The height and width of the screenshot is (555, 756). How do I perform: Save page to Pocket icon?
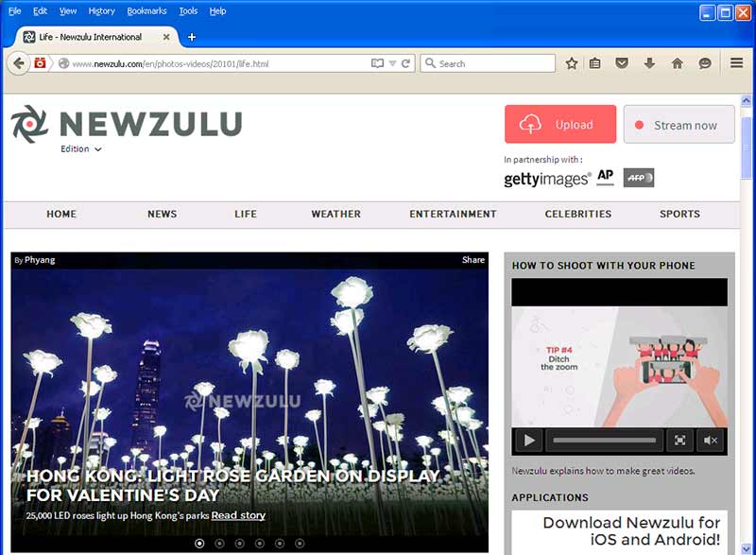[622, 63]
